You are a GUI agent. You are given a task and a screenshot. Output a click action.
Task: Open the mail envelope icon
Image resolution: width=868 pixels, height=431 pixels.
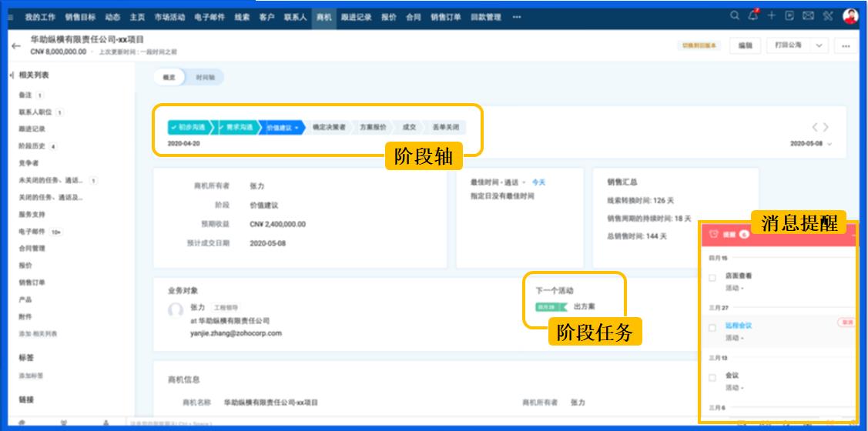[x=808, y=16]
